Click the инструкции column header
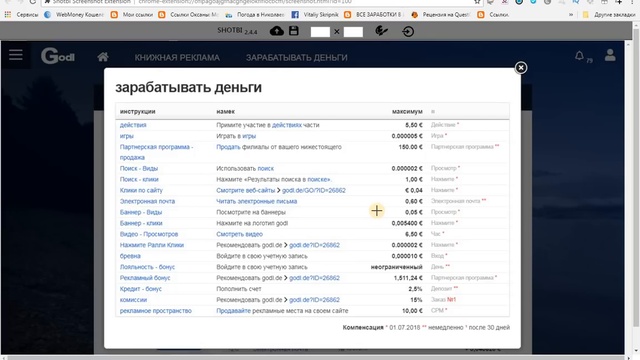This screenshot has height=360, width=640. (x=138, y=111)
